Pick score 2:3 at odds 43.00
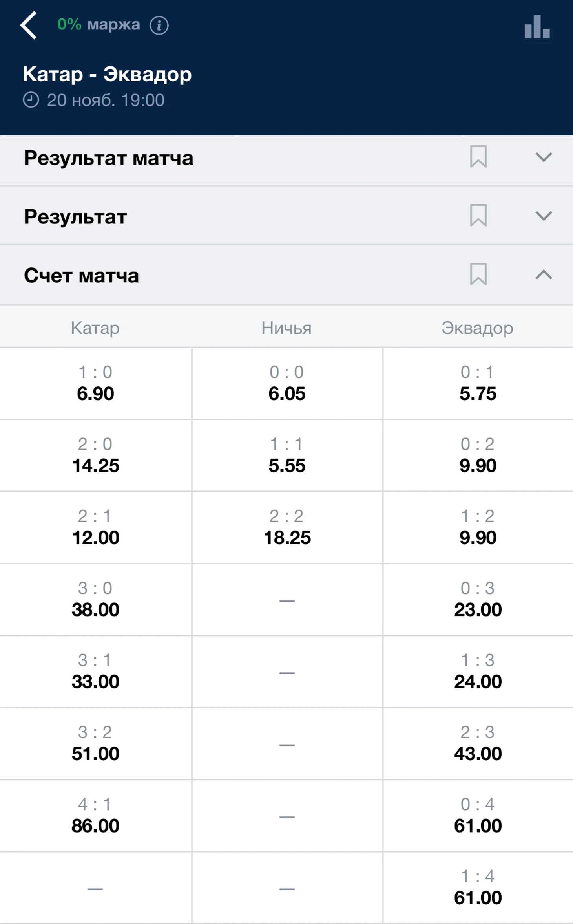This screenshot has height=924, width=573. coord(478,743)
